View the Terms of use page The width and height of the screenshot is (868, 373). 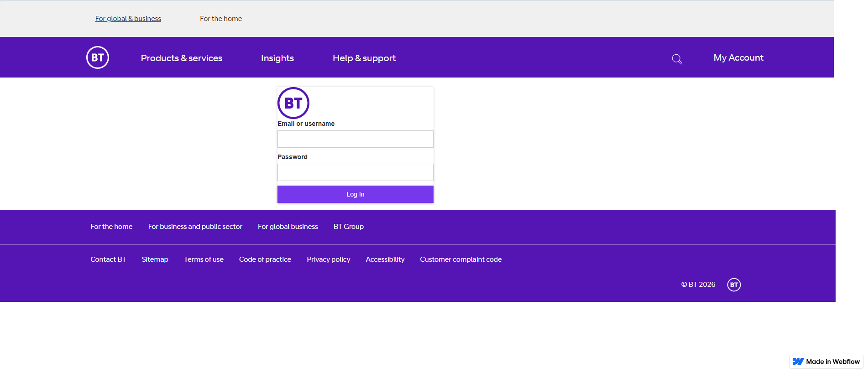click(204, 259)
